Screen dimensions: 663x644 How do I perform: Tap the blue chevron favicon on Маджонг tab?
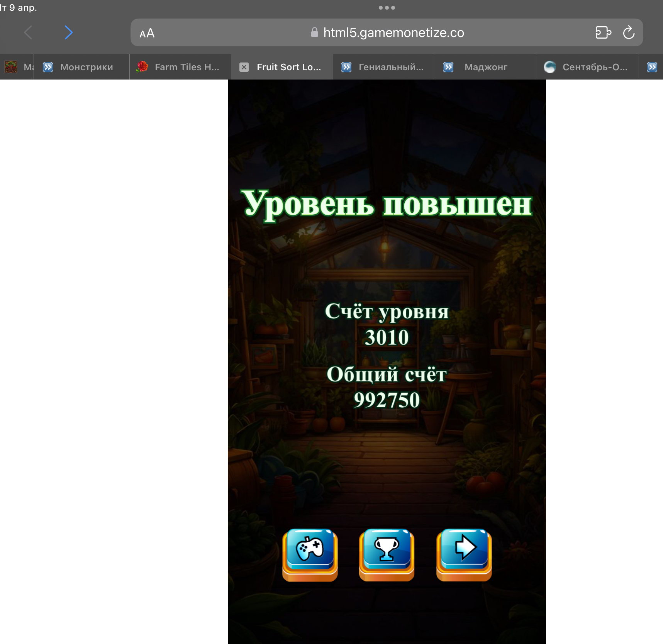pos(447,66)
